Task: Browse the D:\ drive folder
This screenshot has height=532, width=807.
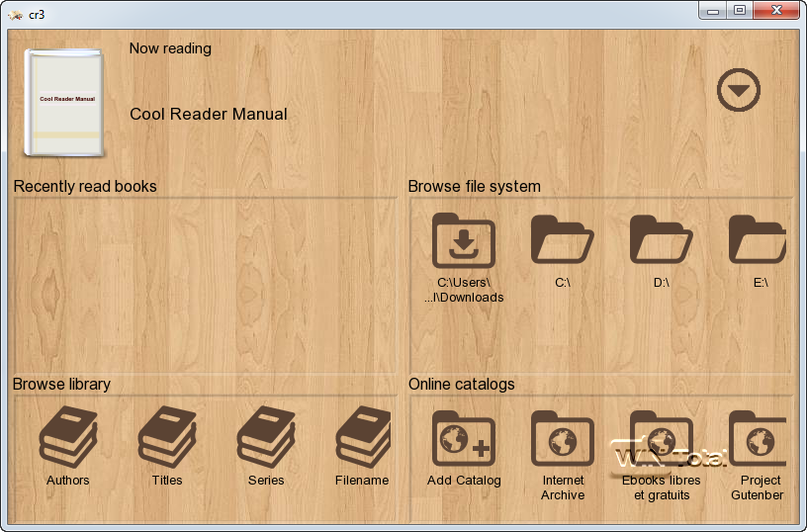Action: pyautogui.click(x=662, y=239)
